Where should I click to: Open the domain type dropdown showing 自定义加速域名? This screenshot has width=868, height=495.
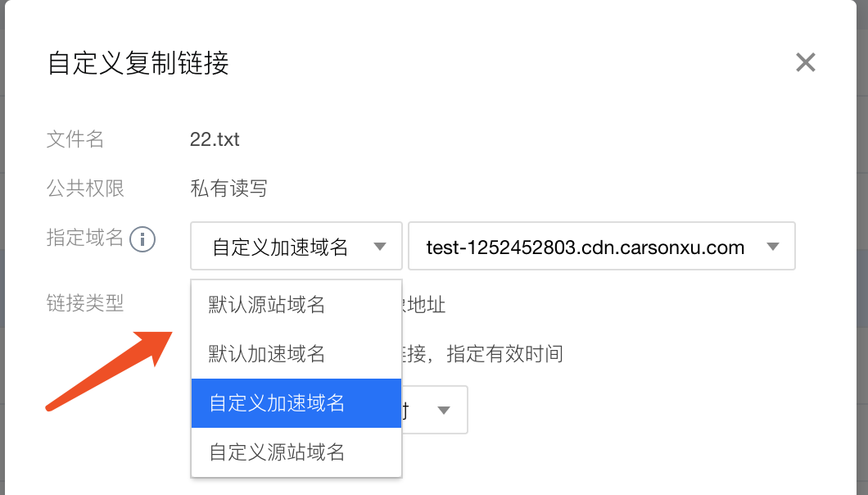[295, 246]
